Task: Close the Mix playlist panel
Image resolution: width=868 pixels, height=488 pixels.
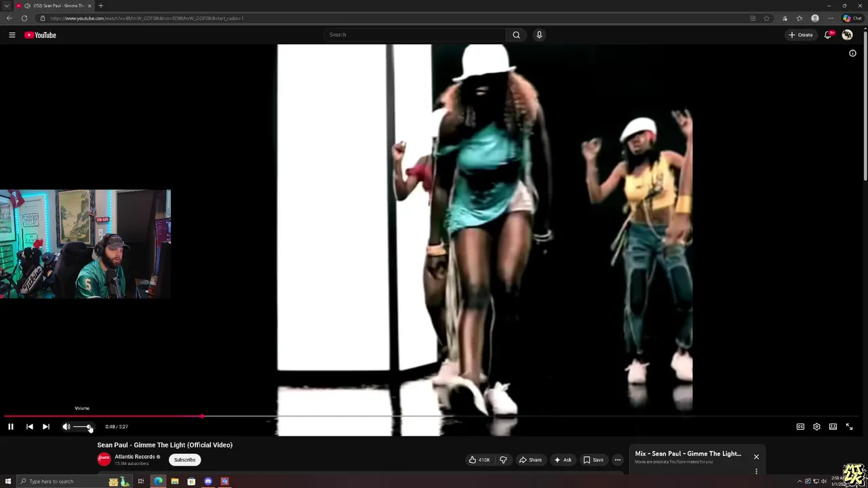Action: (x=756, y=457)
